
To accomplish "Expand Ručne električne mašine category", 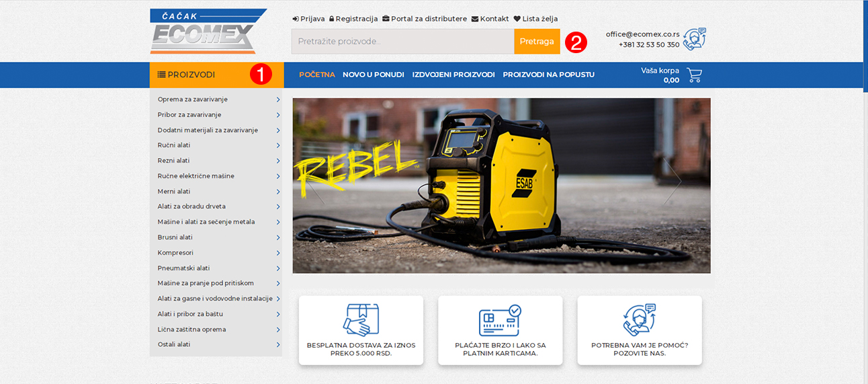I will [216, 176].
